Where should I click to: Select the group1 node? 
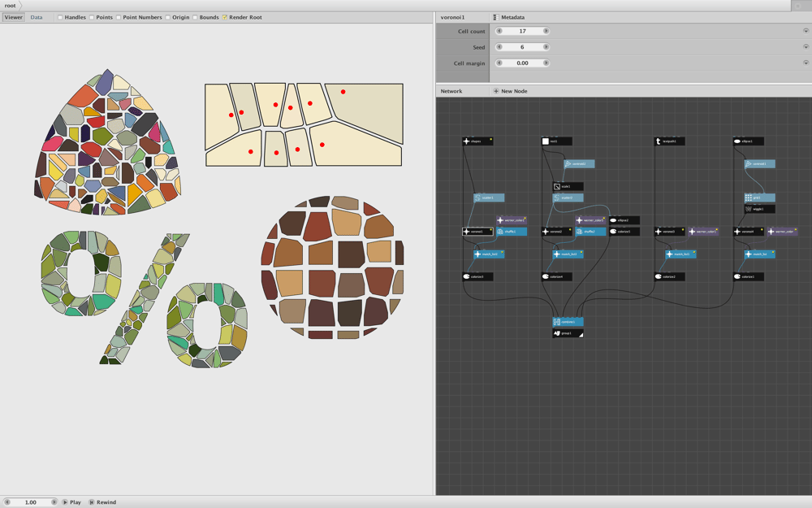[x=568, y=333]
